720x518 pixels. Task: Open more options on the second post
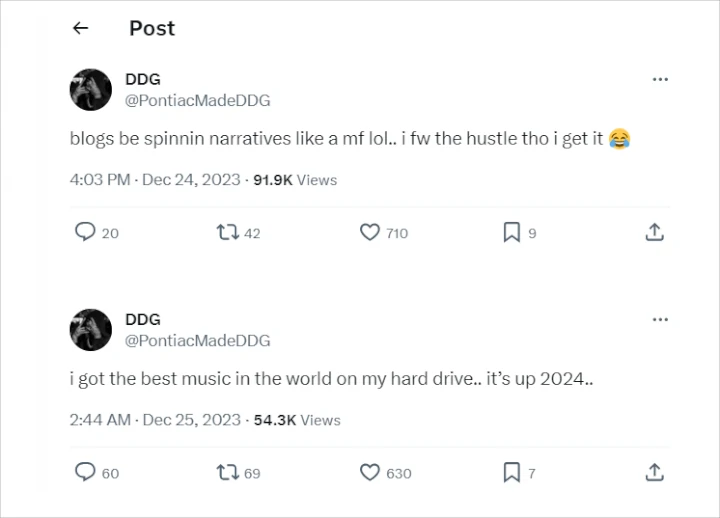point(659,320)
